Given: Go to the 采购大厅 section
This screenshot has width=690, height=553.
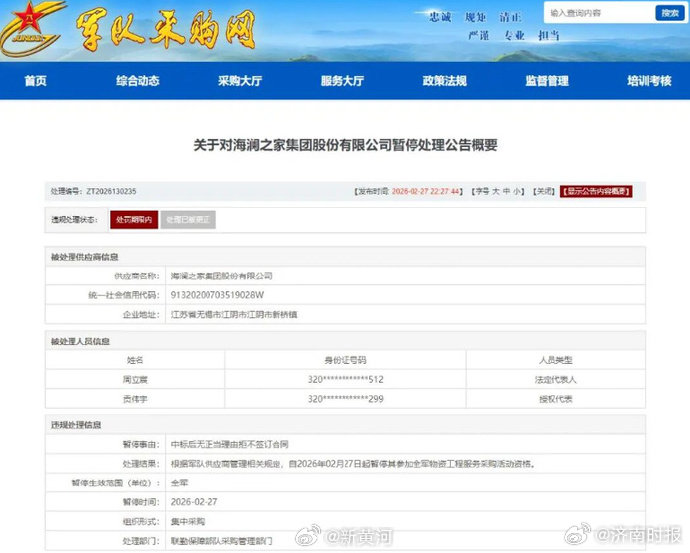Looking at the screenshot, I should [x=240, y=81].
